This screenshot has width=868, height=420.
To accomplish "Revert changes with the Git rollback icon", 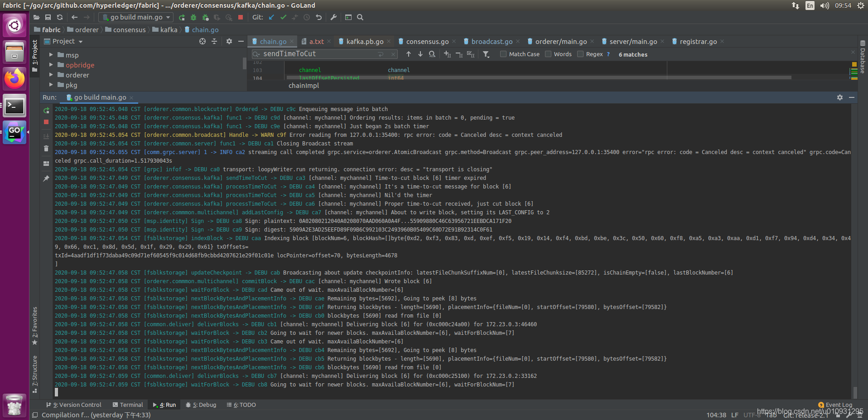I will click(x=319, y=17).
